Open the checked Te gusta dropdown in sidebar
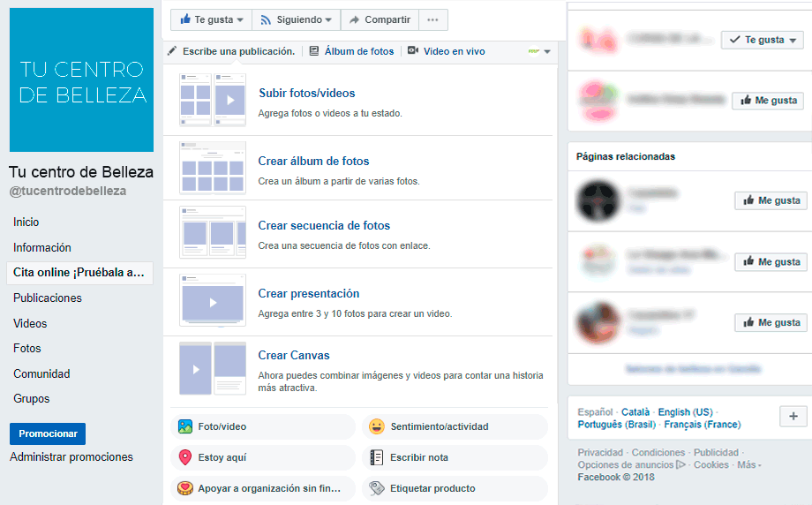 [x=763, y=40]
